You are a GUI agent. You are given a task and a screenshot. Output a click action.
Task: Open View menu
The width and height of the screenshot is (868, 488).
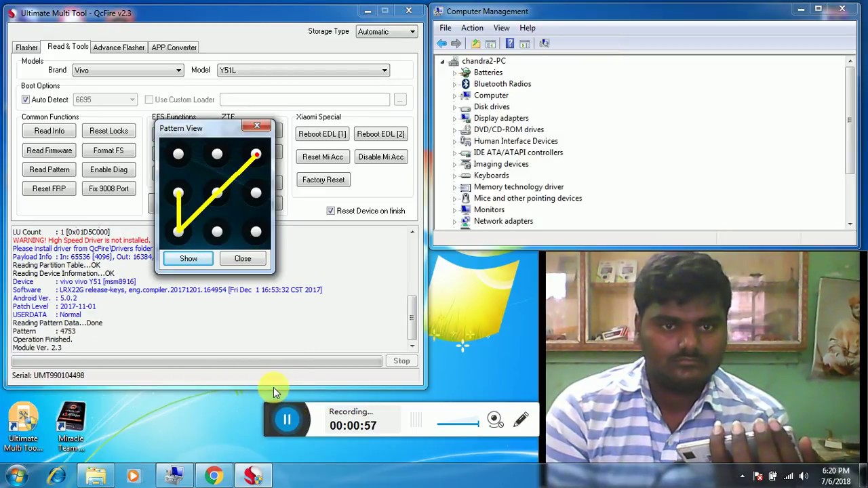tap(501, 28)
